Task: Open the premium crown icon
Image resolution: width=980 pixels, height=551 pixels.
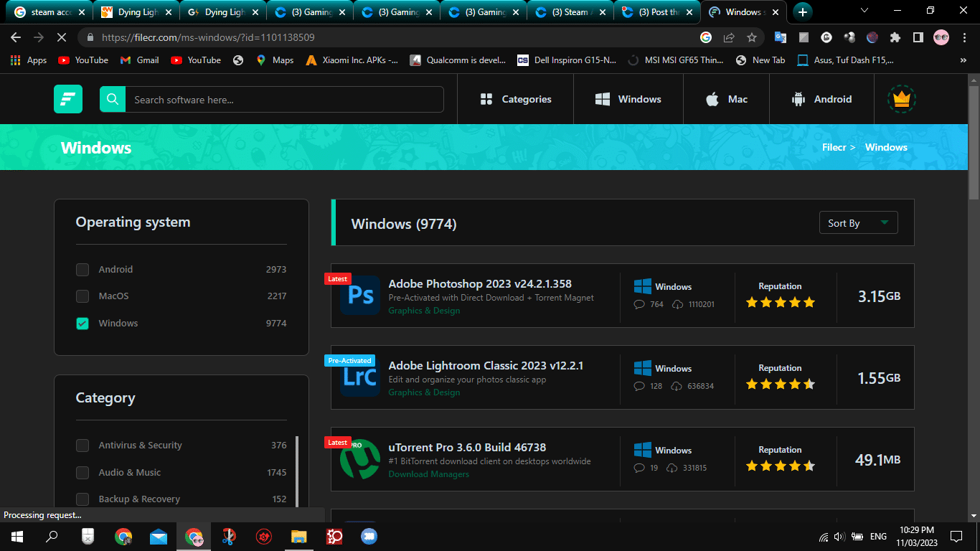Action: pos(901,99)
